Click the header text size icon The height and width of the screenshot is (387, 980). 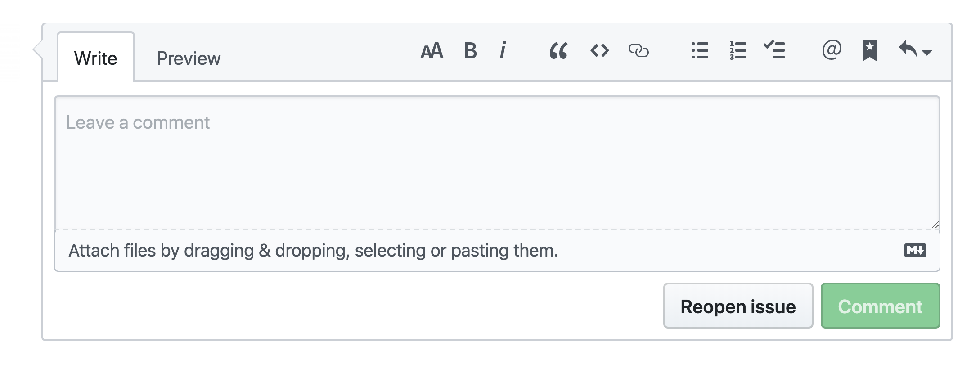[432, 51]
